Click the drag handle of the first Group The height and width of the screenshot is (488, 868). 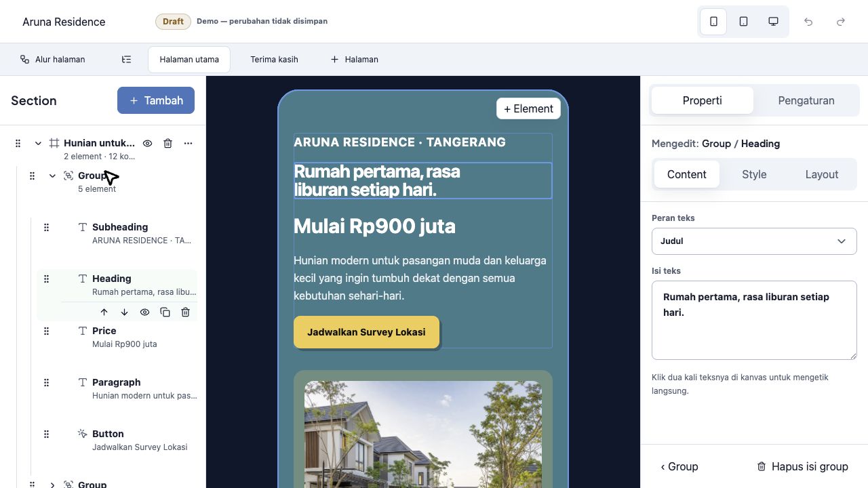[x=32, y=176]
